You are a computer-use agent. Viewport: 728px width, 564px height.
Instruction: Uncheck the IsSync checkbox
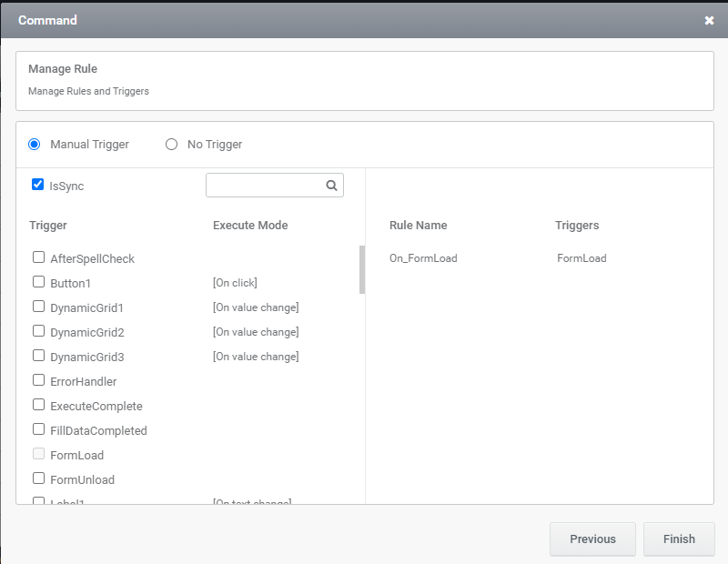[38, 185]
